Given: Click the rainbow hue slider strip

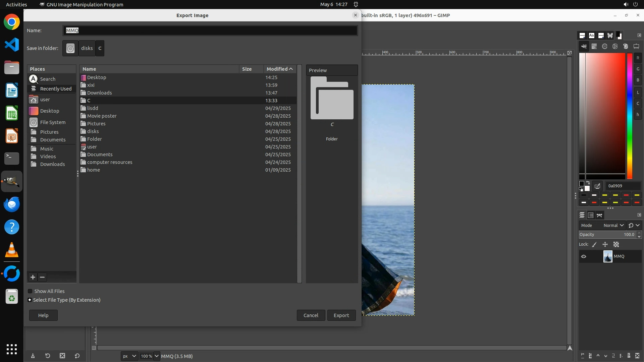Looking at the screenshot, I should 630,116.
